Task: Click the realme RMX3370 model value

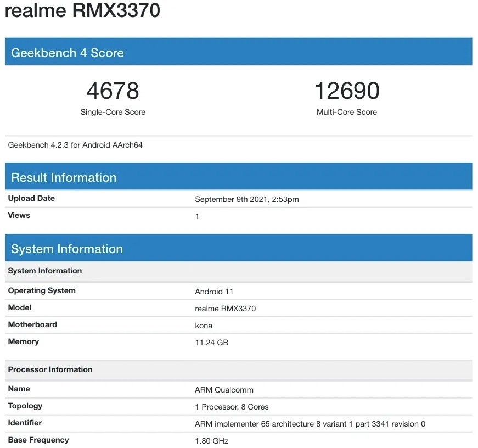Action: click(x=225, y=309)
